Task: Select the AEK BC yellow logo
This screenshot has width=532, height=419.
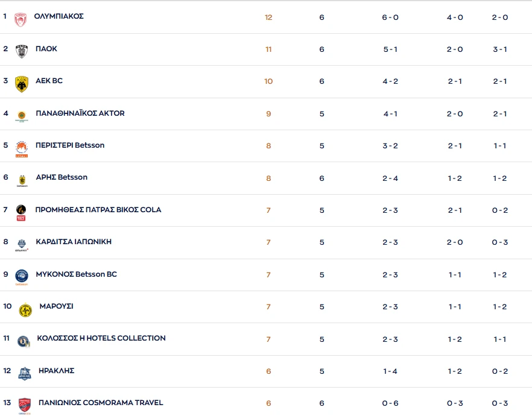Action: 22,83
